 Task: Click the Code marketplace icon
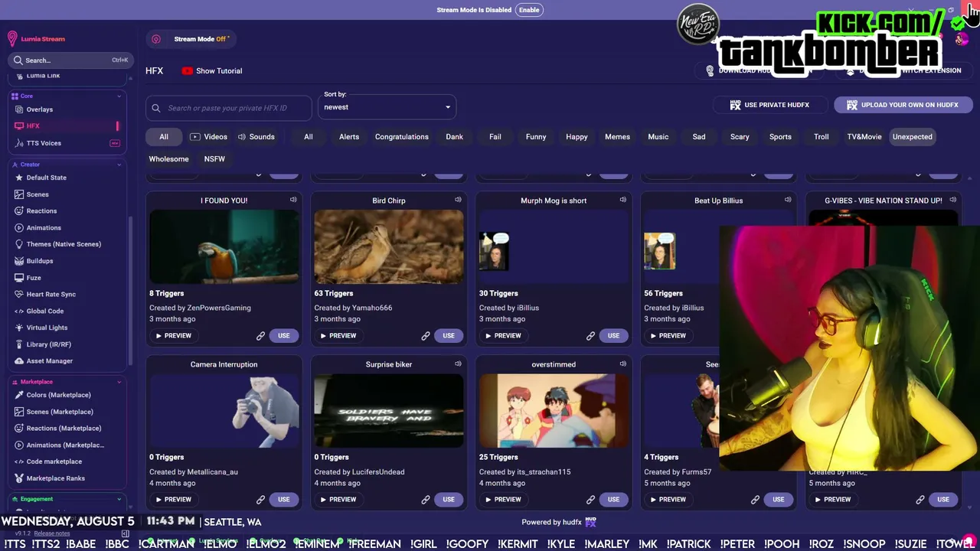[19, 461]
